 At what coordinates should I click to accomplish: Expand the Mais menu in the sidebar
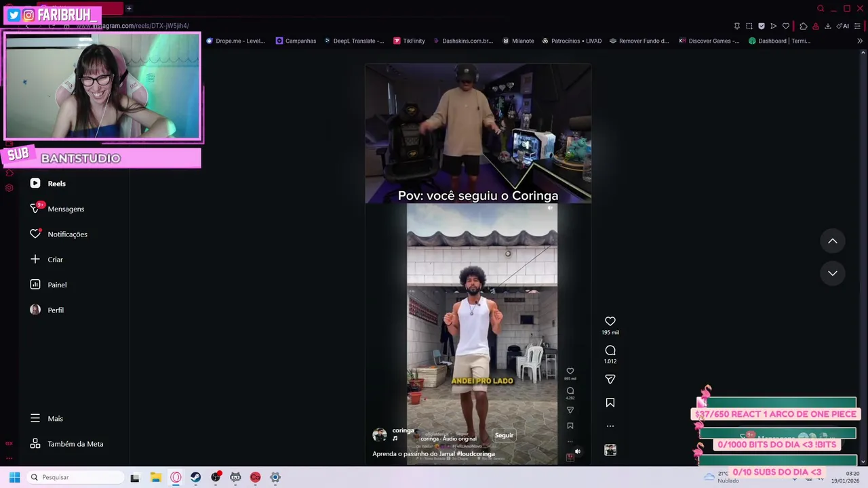(47, 419)
